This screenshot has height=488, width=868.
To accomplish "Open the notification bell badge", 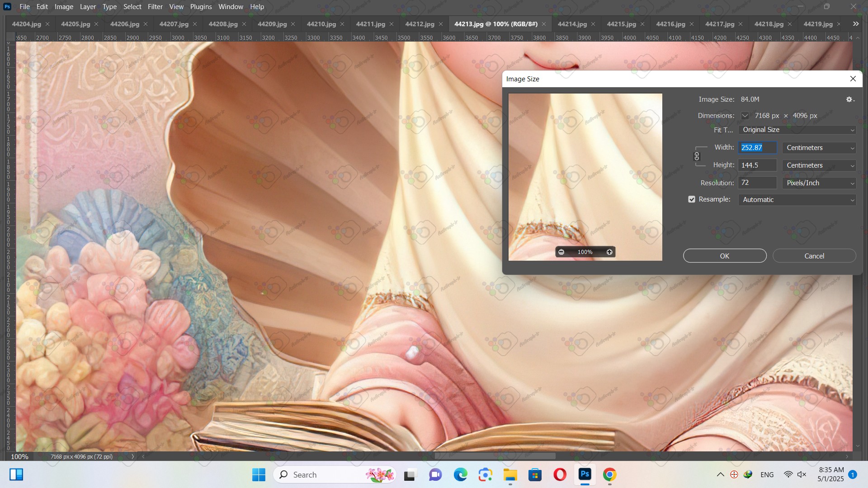I will click(x=853, y=475).
